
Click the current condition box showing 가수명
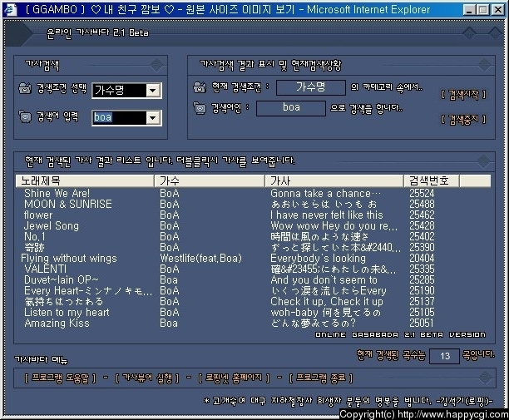click(311, 87)
